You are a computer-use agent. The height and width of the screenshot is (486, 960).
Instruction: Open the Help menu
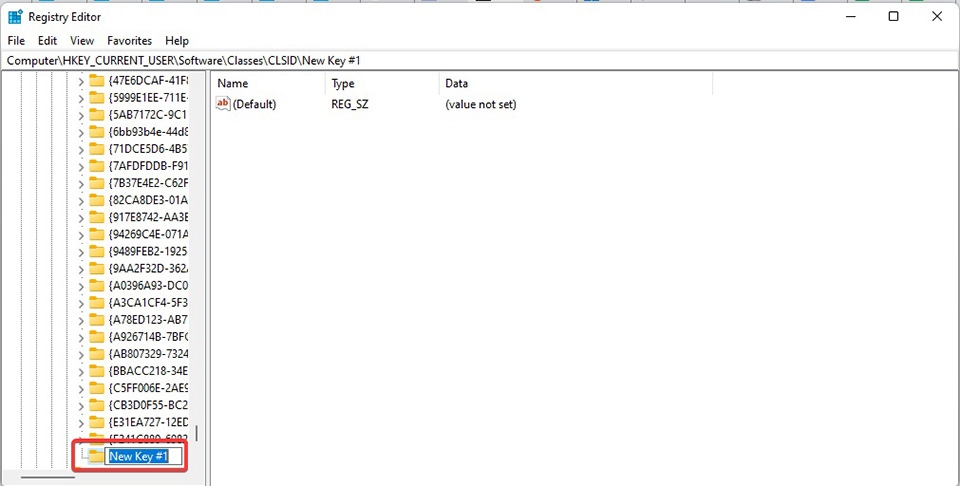pyautogui.click(x=177, y=40)
